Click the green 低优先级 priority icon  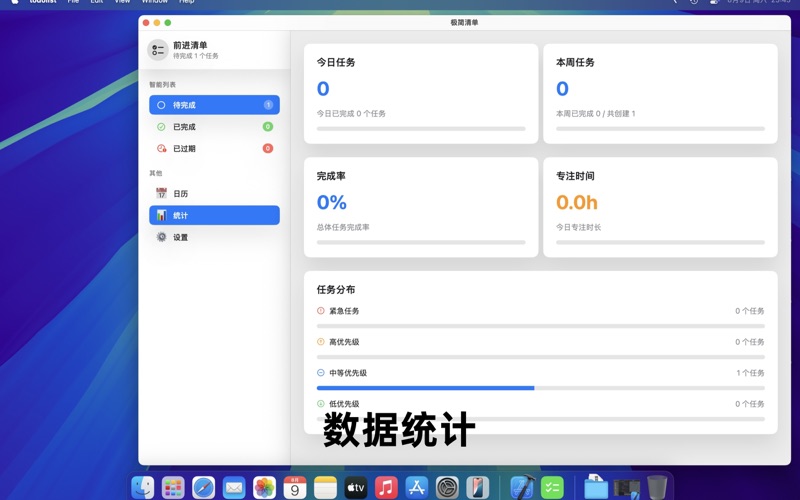point(320,404)
